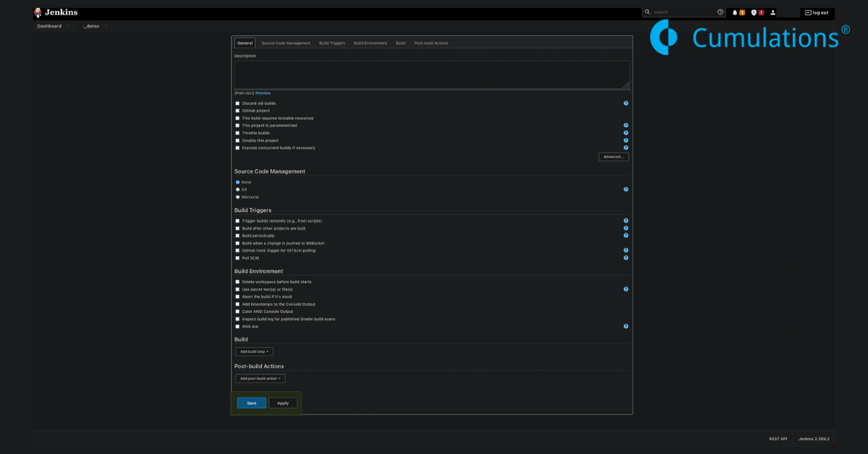This screenshot has height=454, width=868.
Task: Choose Mercurial as source code management
Action: [x=237, y=197]
